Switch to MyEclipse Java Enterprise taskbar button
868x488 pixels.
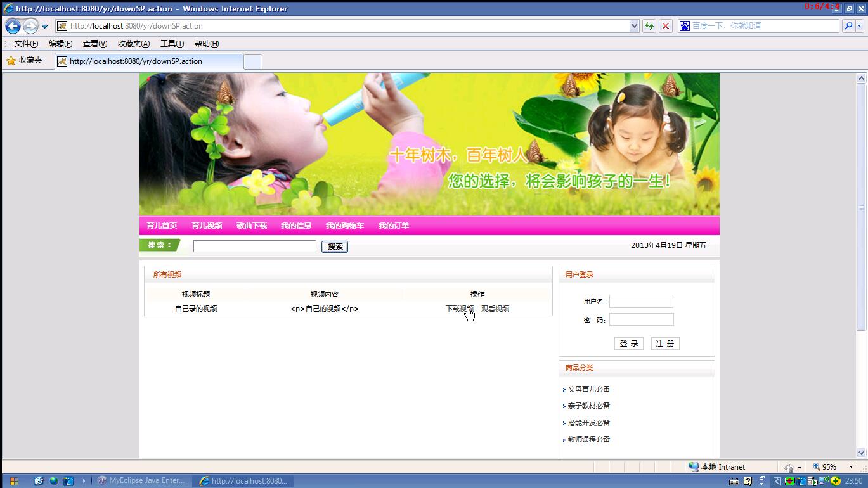point(141,481)
